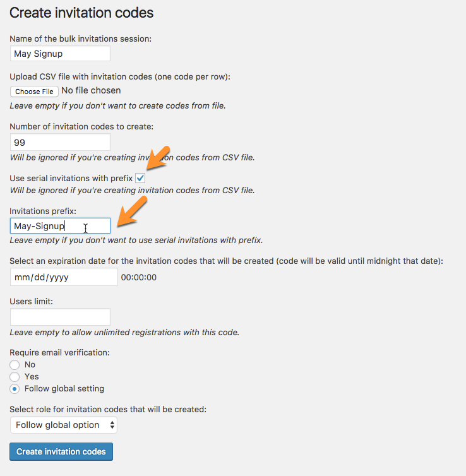Select 'No' for email verification
Viewport: 466px width, 476px height.
pos(15,365)
